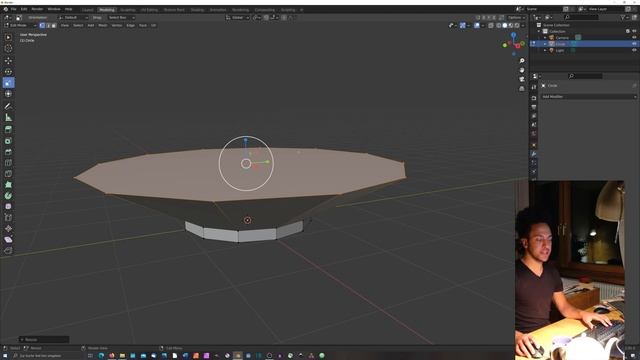Hide the Circle object via eye icon

634,44
